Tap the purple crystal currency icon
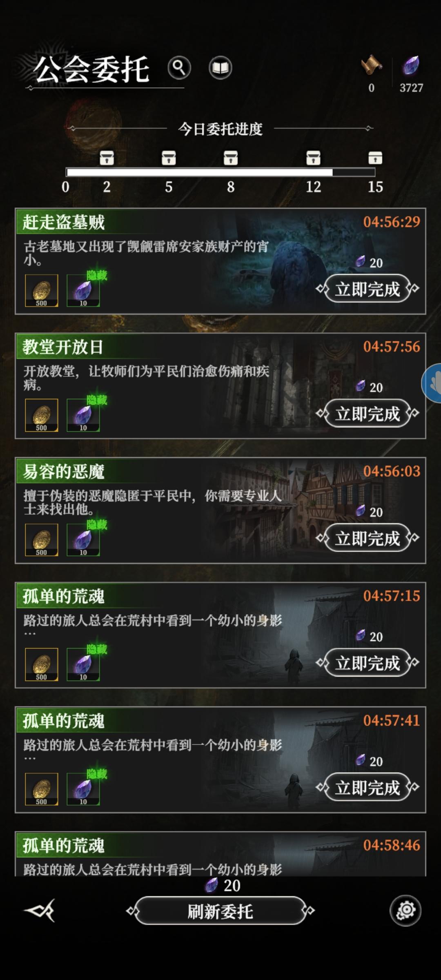441x980 pixels. pos(411,66)
